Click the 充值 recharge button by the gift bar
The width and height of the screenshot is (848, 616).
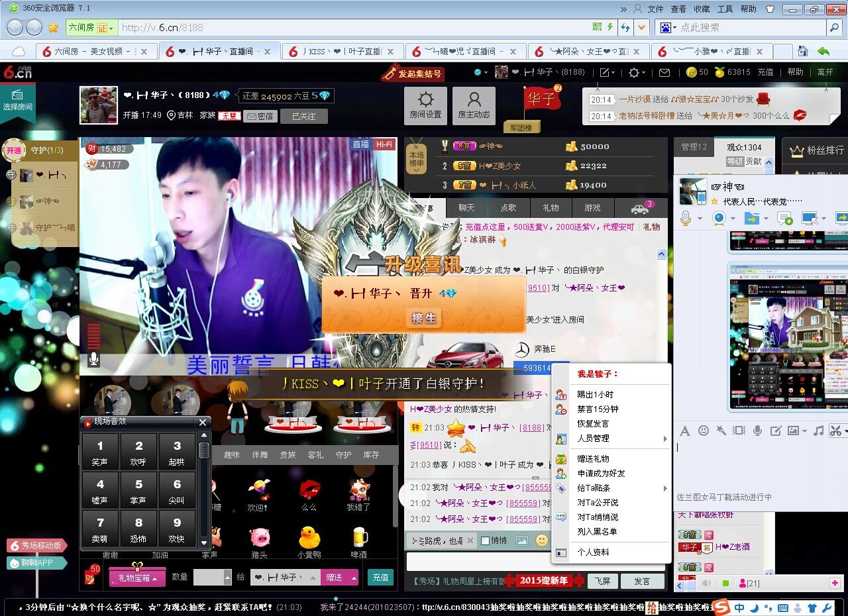(380, 578)
